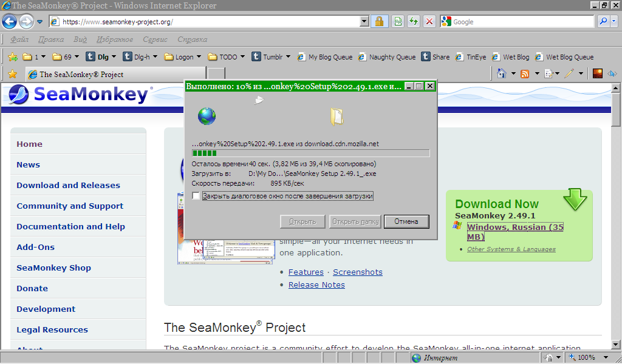622x364 pixels.
Task: Expand the 'Tumblr' favorites folder
Action: pyautogui.click(x=288, y=57)
